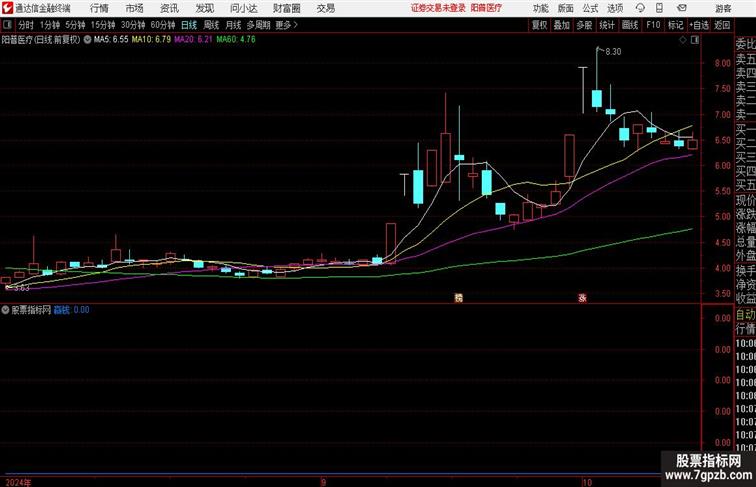Click the red 阳普医疗 stock name in title bar
756x487 pixels.
pos(486,8)
